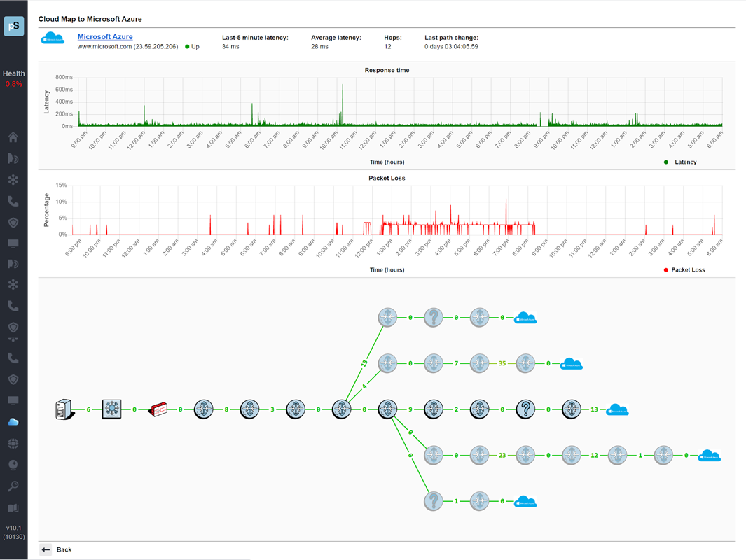Screen dimensions: 746x560
Task: Select the rightmost Azure cloud endpoint
Action: coord(709,456)
